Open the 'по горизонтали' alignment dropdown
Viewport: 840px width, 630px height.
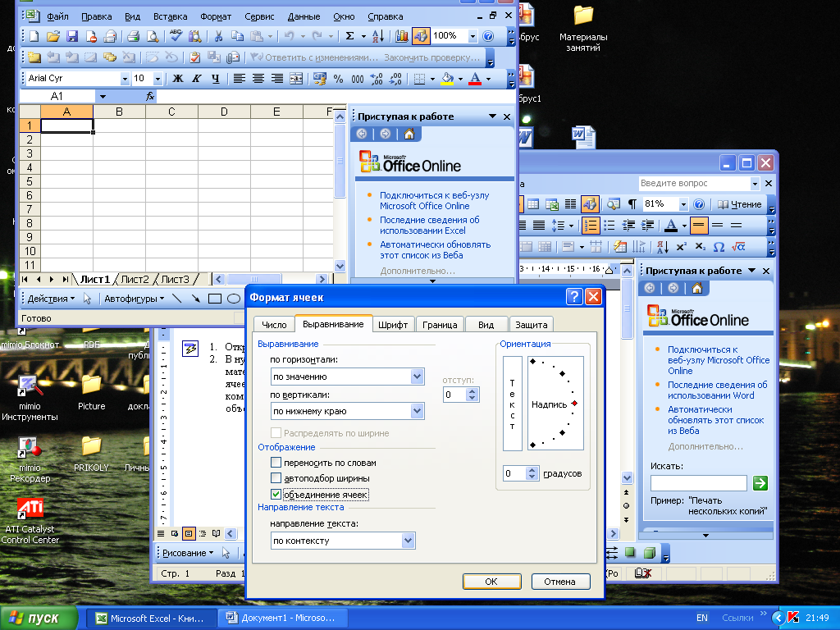tap(418, 377)
